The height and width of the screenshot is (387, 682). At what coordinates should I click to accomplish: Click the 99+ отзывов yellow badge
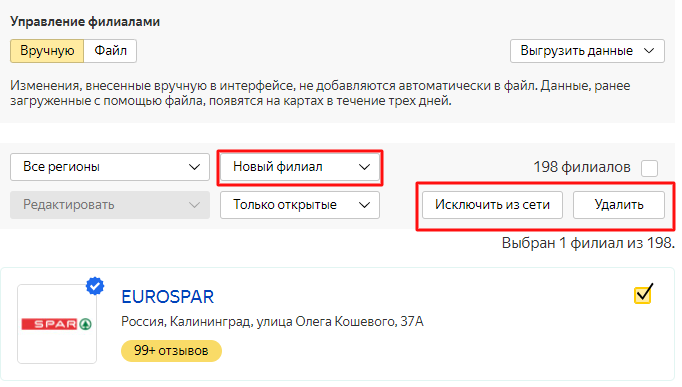click(x=171, y=351)
